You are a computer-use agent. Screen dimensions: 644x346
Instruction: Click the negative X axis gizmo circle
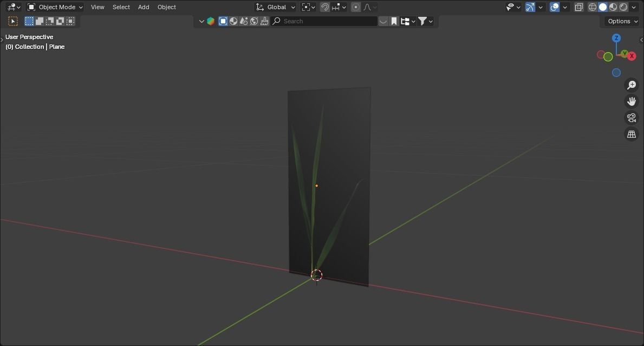click(x=601, y=55)
